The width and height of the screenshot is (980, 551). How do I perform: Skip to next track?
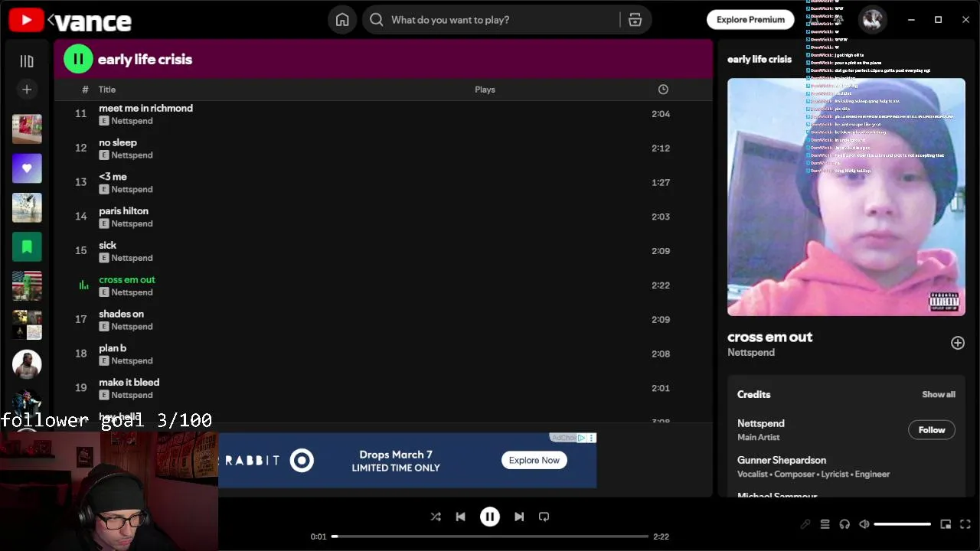[519, 517]
